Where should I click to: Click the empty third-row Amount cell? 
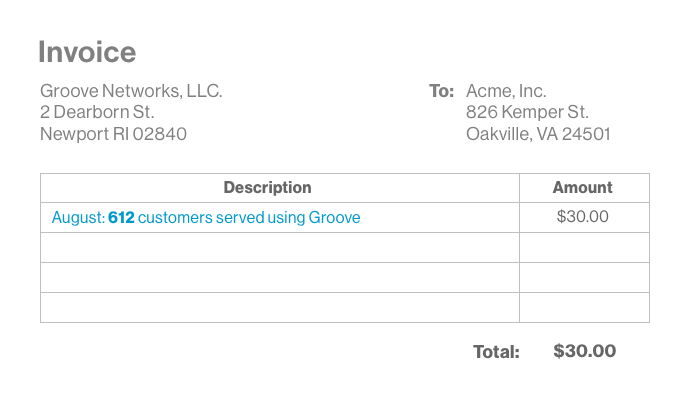(x=584, y=277)
